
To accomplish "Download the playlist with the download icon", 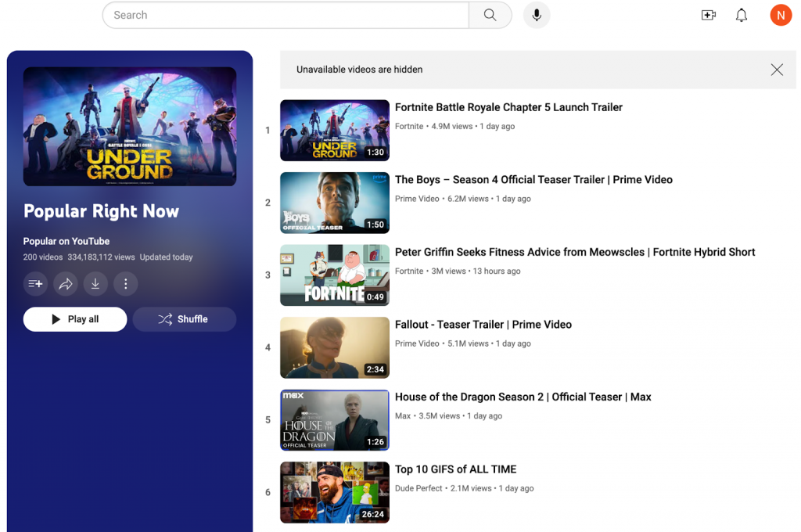I will tap(95, 284).
